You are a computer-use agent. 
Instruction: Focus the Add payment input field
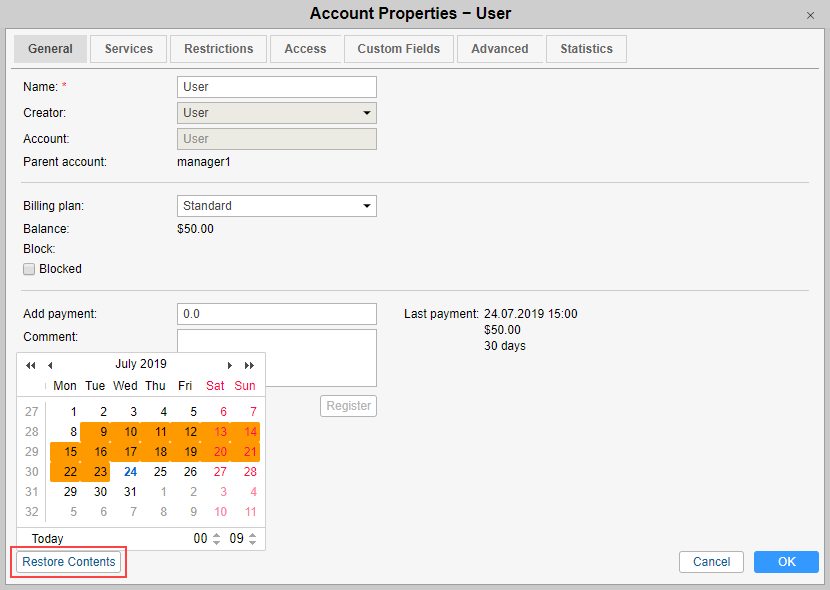(276, 314)
